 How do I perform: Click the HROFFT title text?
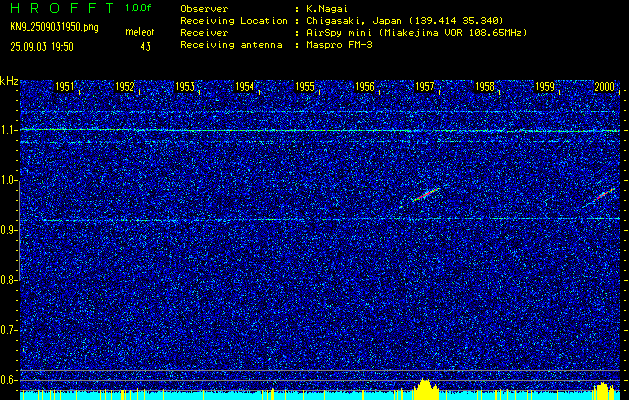click(62, 8)
